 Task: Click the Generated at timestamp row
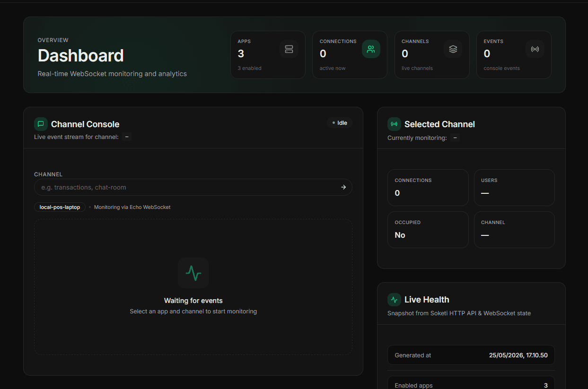pyautogui.click(x=471, y=355)
